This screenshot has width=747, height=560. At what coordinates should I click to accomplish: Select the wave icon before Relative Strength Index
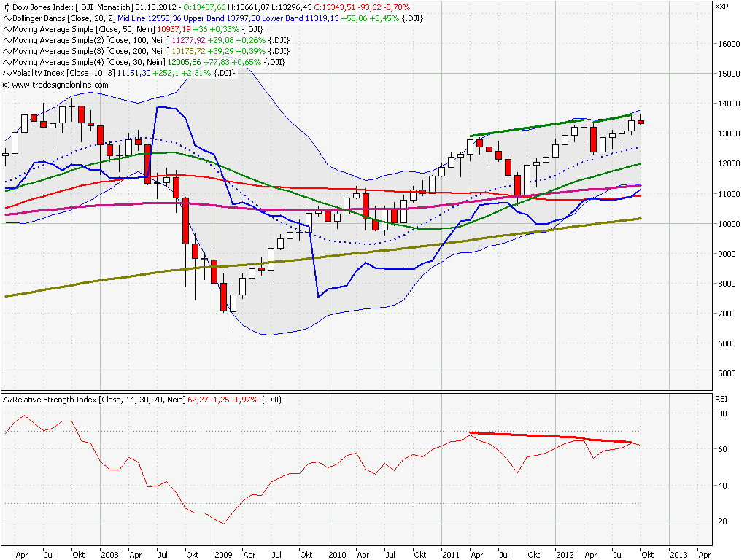6,399
